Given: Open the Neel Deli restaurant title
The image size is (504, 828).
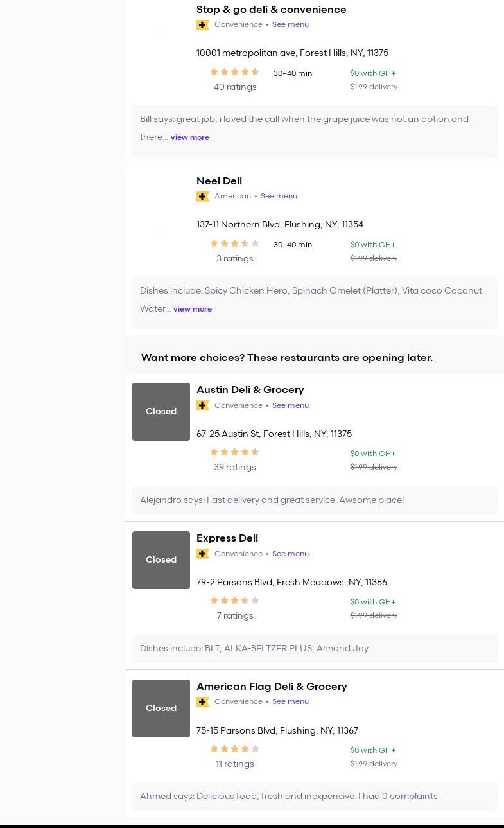Looking at the screenshot, I should pos(219,181).
